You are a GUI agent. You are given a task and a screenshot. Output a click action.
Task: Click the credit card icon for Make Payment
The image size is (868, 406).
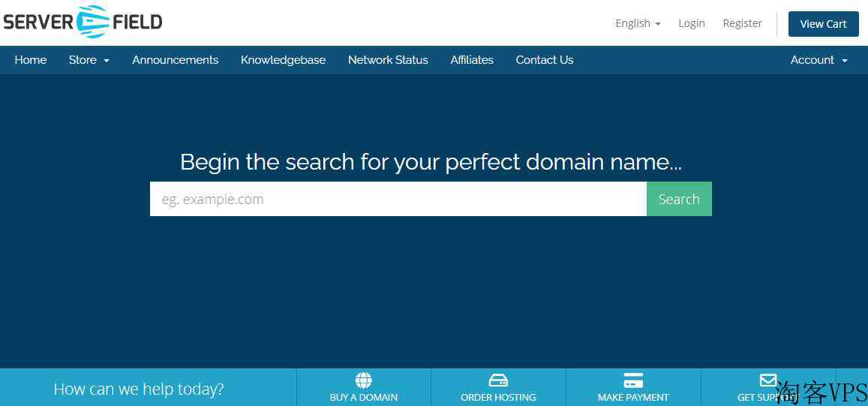[x=633, y=380]
